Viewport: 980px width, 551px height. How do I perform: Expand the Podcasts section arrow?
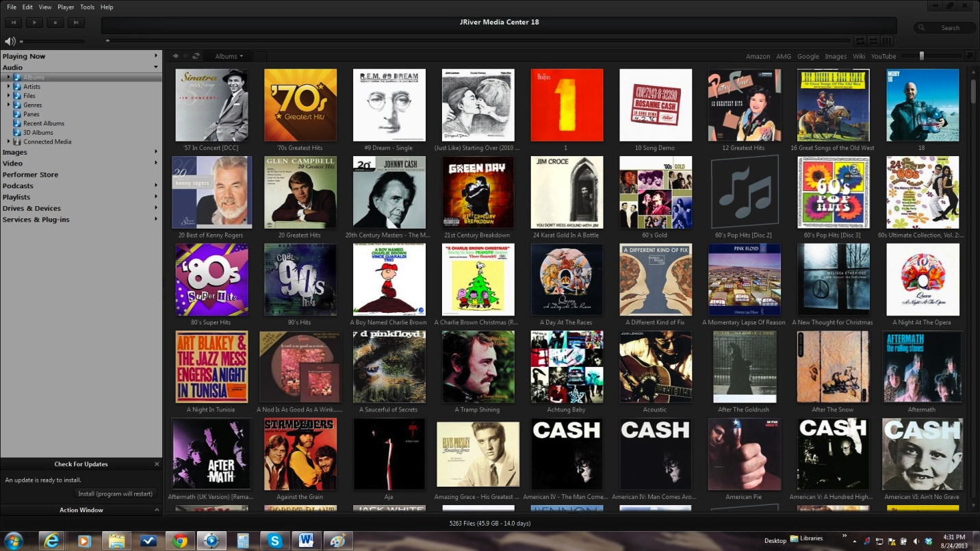click(156, 185)
